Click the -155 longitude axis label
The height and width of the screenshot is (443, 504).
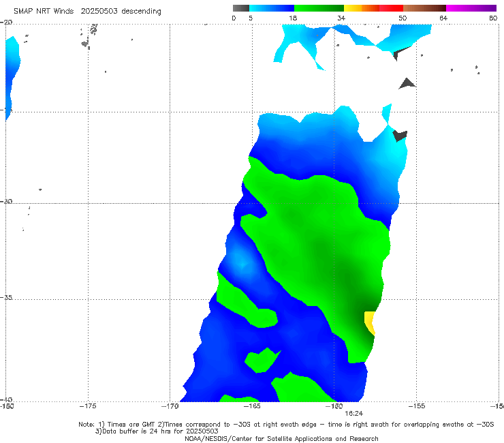point(417,406)
